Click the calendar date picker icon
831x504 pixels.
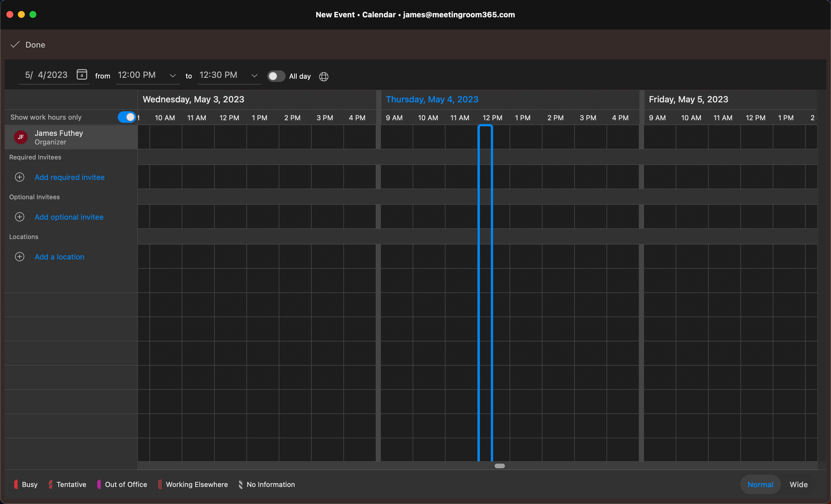[x=81, y=75]
